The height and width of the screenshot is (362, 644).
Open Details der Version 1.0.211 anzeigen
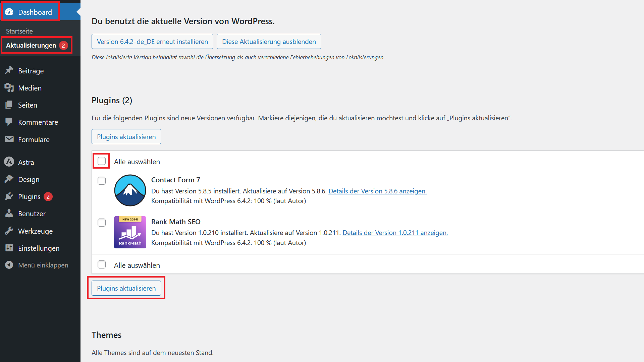pyautogui.click(x=395, y=233)
